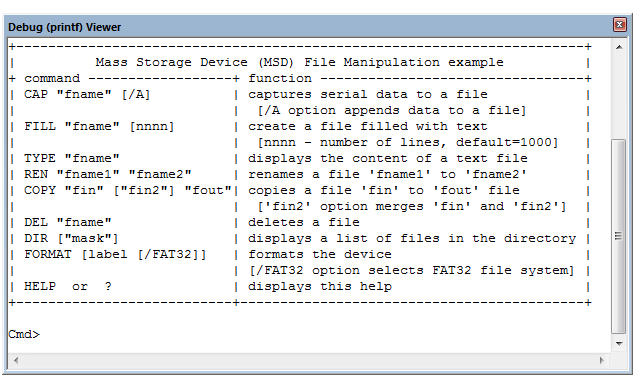The width and height of the screenshot is (636, 380).
Task: Click the FILL "fname" [nnnn] command text
Action: point(99,127)
